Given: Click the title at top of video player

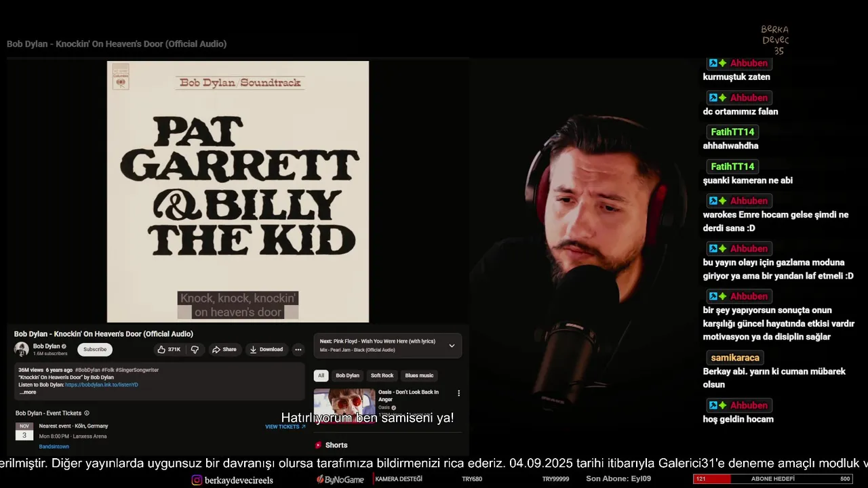Looking at the screenshot, I should (117, 44).
